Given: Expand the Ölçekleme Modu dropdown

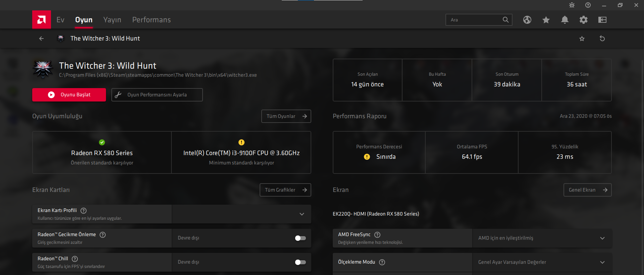Looking at the screenshot, I should pyautogui.click(x=542, y=262).
